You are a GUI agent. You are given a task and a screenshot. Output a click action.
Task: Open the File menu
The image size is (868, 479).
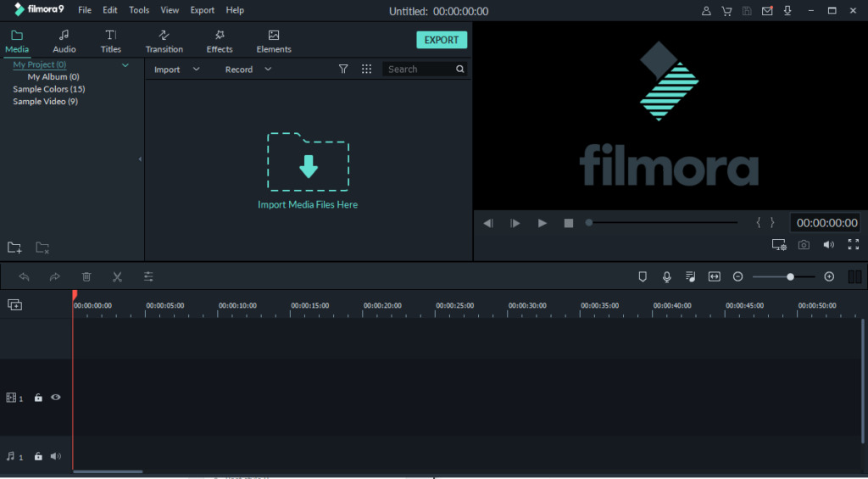click(x=85, y=10)
